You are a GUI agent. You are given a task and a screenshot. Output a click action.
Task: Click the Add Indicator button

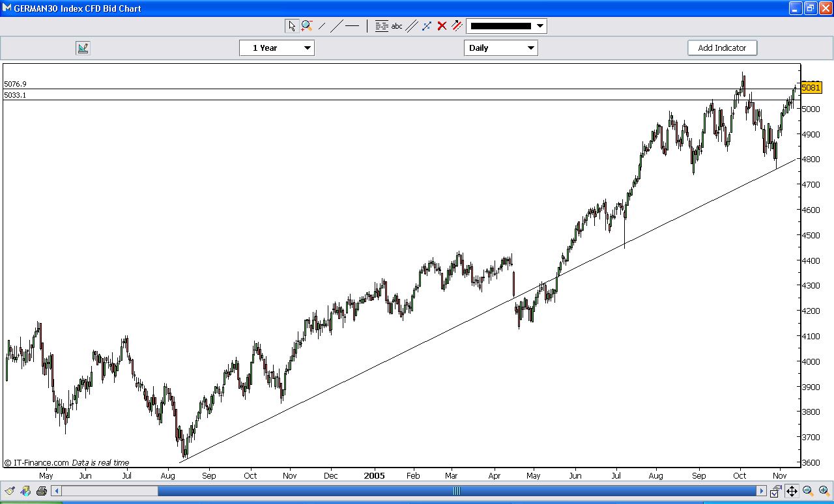coord(722,48)
